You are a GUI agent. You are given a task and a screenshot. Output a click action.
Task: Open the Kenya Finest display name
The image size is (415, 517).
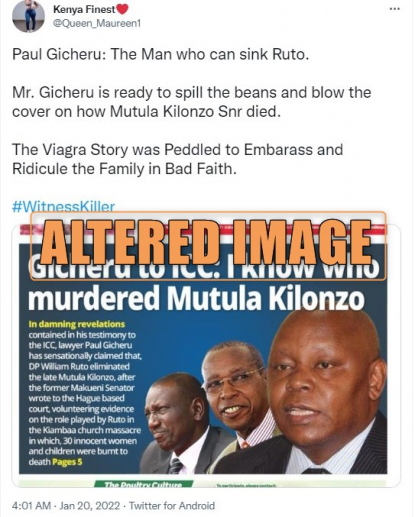(84, 10)
